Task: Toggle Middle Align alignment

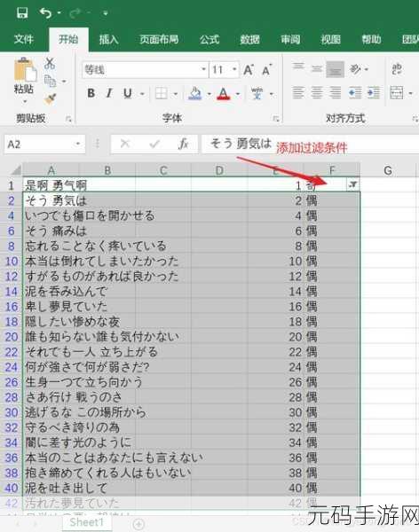Action: pyautogui.click(x=317, y=69)
